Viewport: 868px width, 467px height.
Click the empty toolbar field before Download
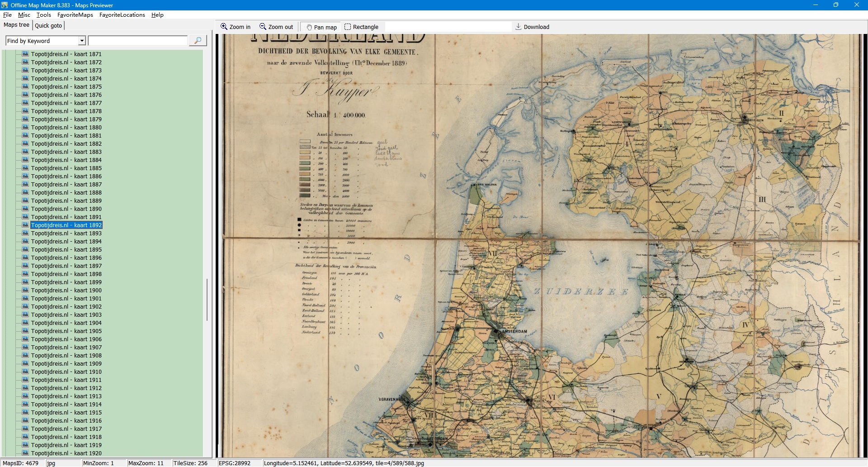(x=448, y=27)
